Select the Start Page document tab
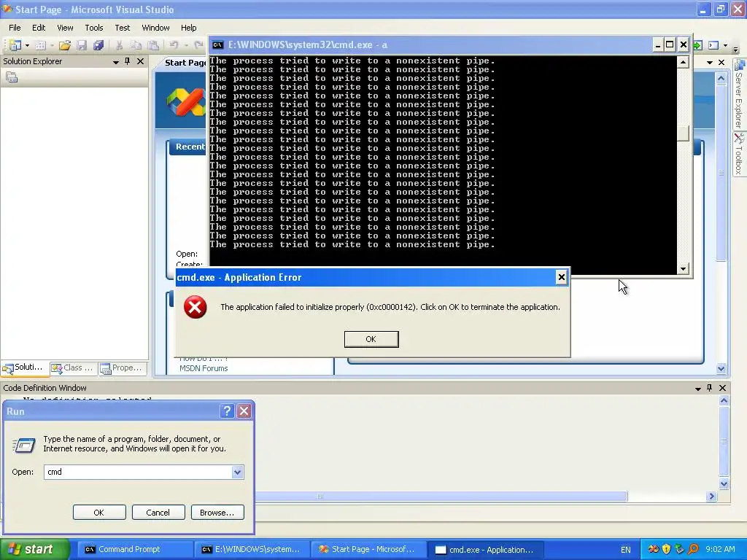 click(185, 63)
